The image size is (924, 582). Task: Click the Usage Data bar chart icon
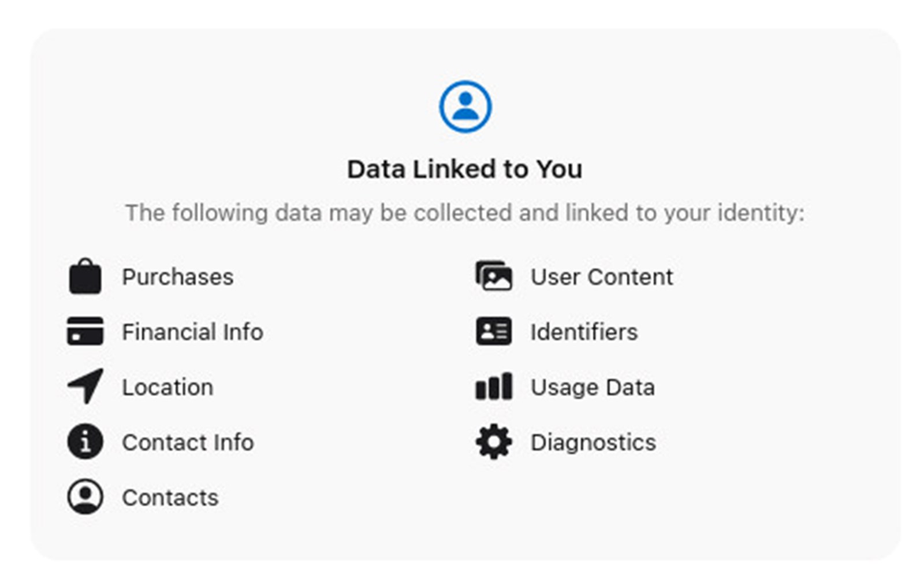click(x=494, y=386)
